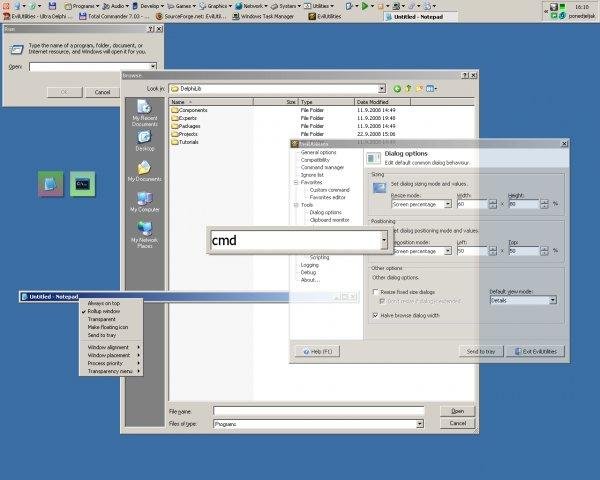
Task: Open the Resize mode dropdown
Action: 448,204
